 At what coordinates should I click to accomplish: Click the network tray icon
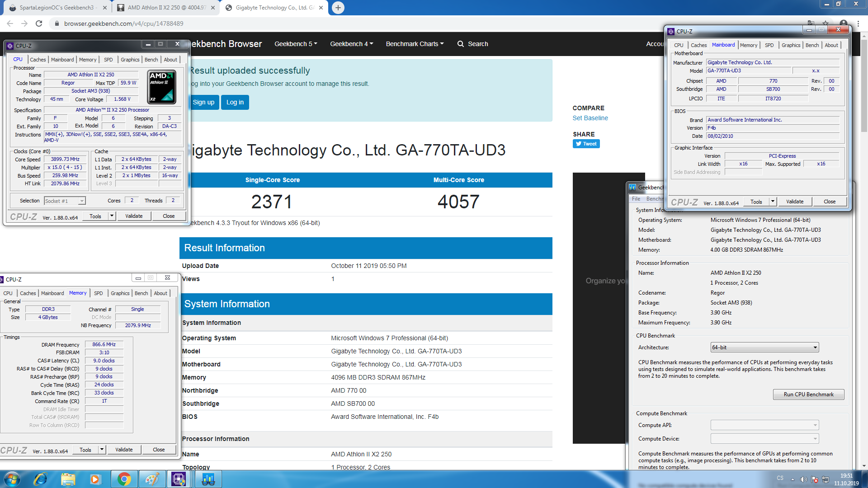[826, 479]
